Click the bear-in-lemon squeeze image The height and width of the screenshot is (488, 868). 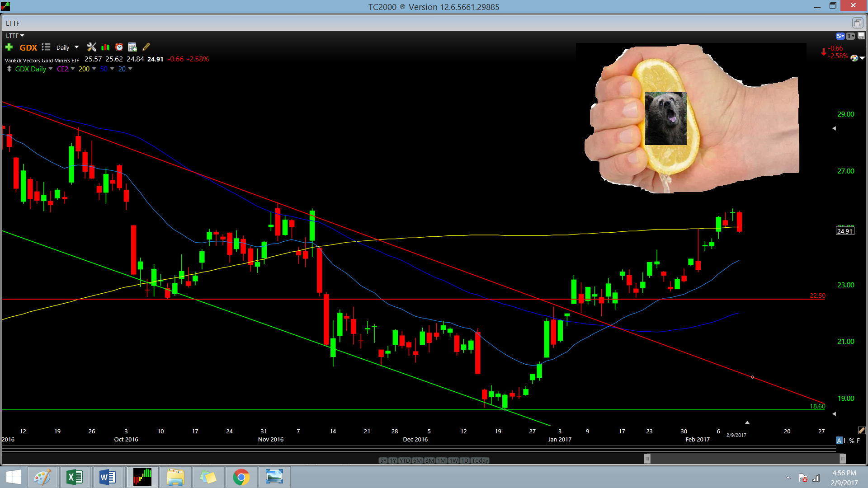click(691, 118)
